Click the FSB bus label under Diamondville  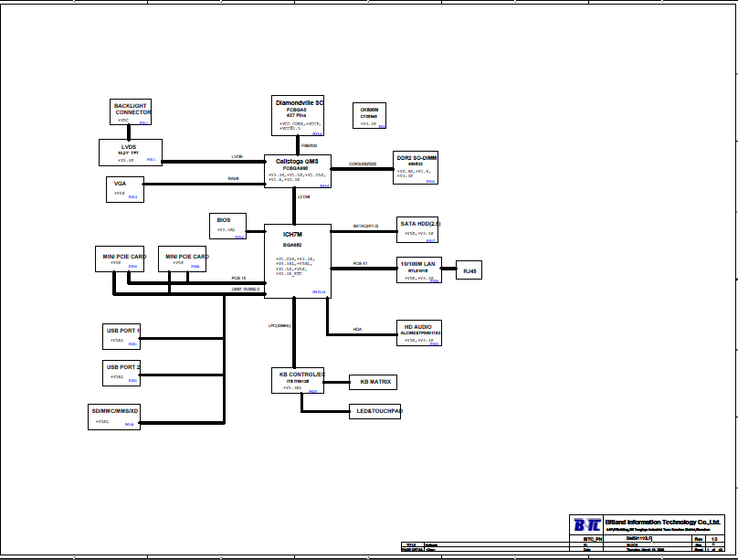point(310,146)
